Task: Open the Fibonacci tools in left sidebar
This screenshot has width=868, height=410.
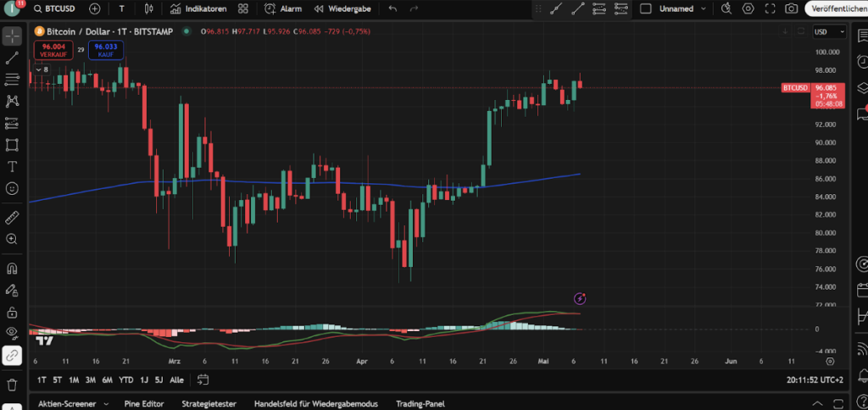Action: click(12, 79)
